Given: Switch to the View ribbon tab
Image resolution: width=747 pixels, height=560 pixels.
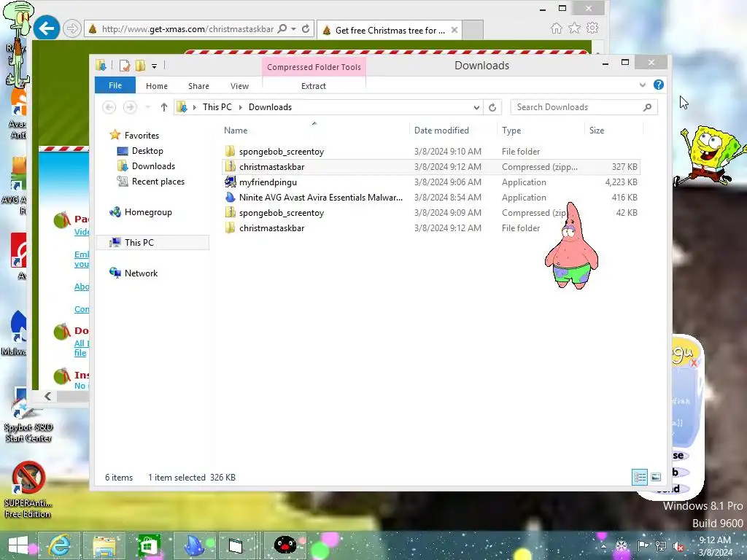Looking at the screenshot, I should 239,86.
